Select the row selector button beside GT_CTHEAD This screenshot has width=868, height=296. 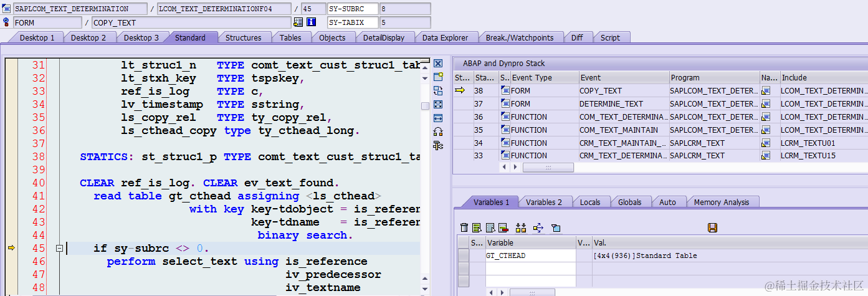[x=463, y=255]
